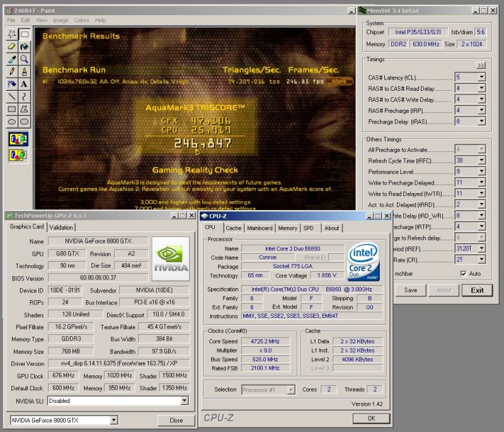Click the Exit button in MemSet

tap(477, 290)
